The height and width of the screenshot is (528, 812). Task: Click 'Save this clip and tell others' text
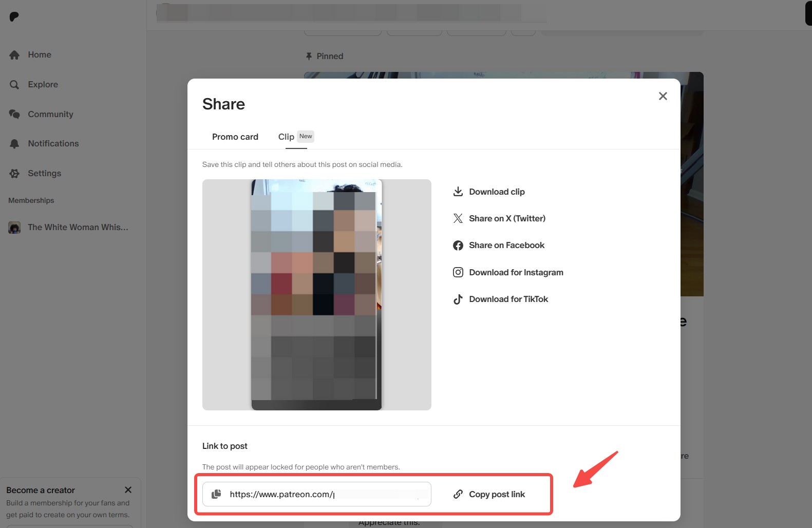tap(303, 164)
